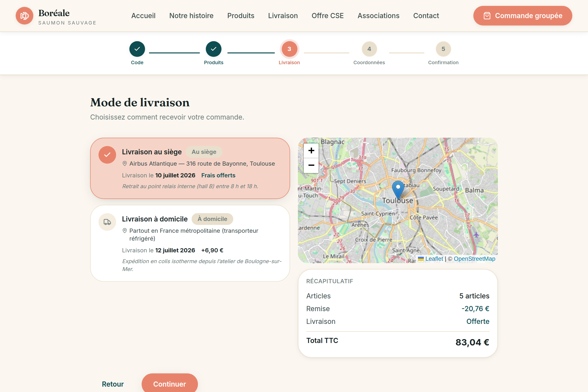Zoom out on the map

pyautogui.click(x=311, y=165)
